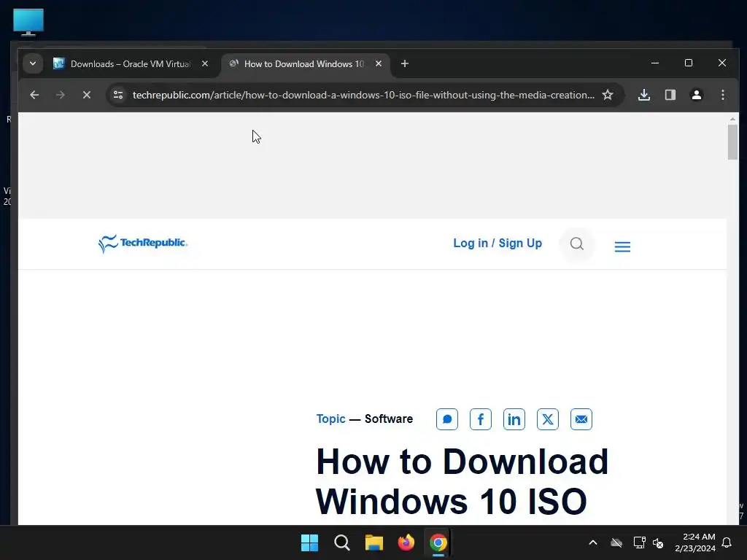Open a new tab
747x560 pixels.
coord(404,63)
